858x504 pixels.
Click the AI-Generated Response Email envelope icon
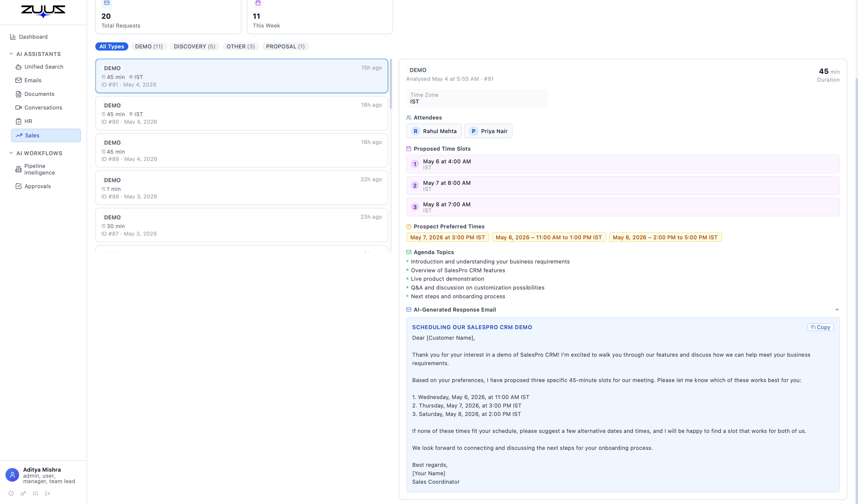pyautogui.click(x=408, y=309)
